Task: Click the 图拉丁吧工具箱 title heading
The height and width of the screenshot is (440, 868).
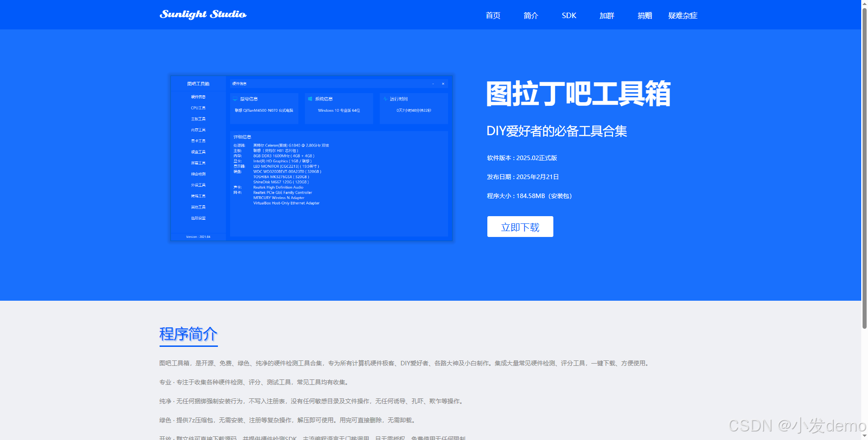Action: [x=578, y=94]
